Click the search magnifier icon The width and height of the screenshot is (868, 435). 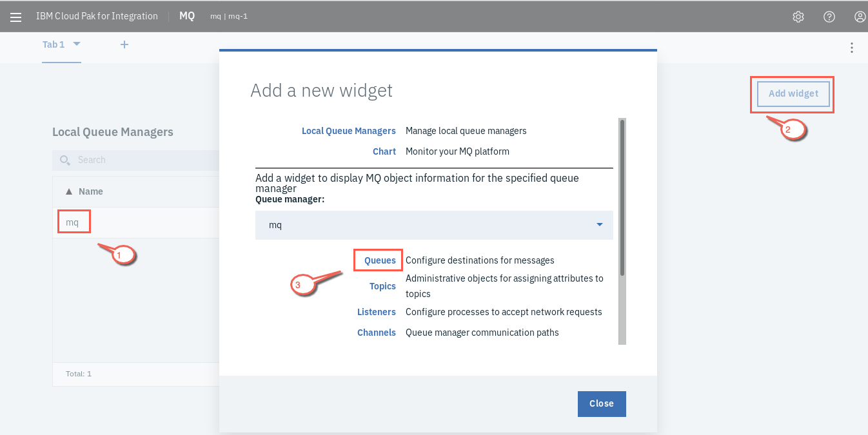pyautogui.click(x=64, y=160)
